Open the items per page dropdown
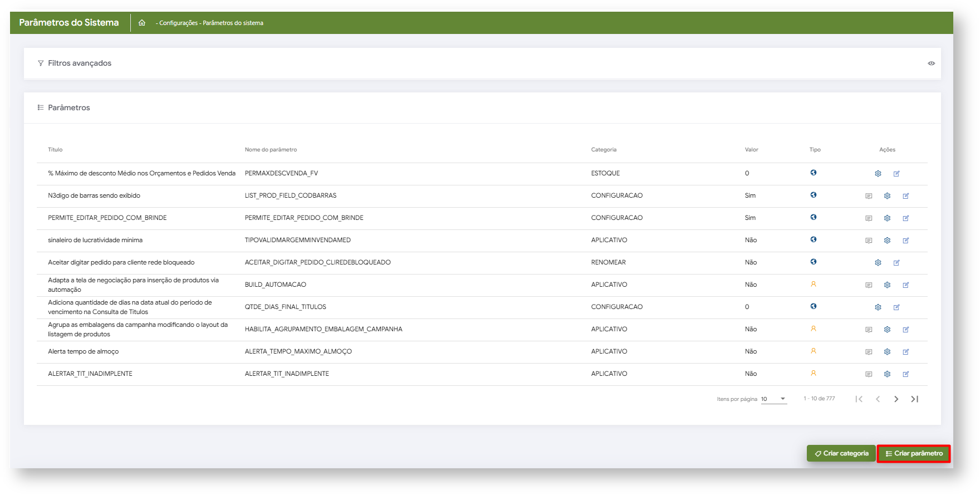This screenshot has width=980, height=495. tap(773, 399)
